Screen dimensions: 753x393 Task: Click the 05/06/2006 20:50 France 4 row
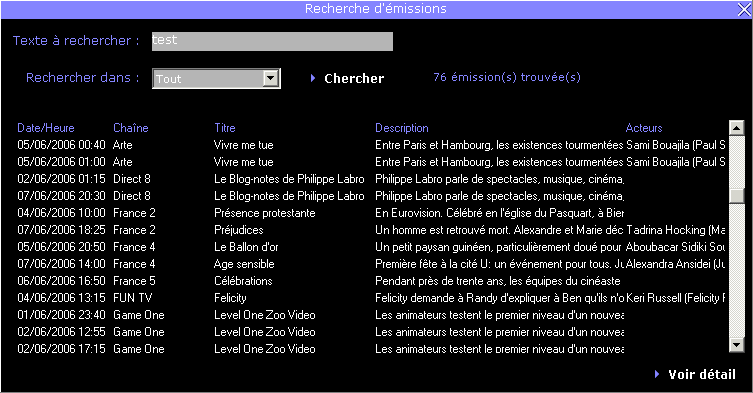point(371,247)
